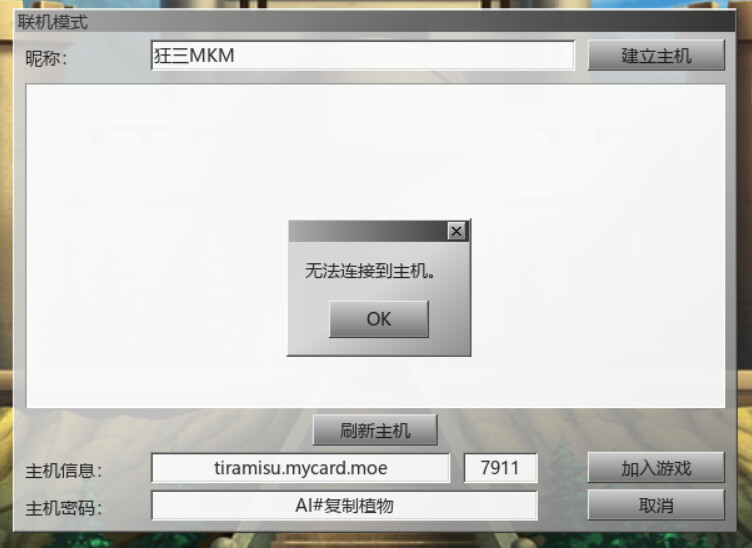This screenshot has width=752, height=548.
Task: Click the 联机模式 window title bar
Action: (x=374, y=22)
